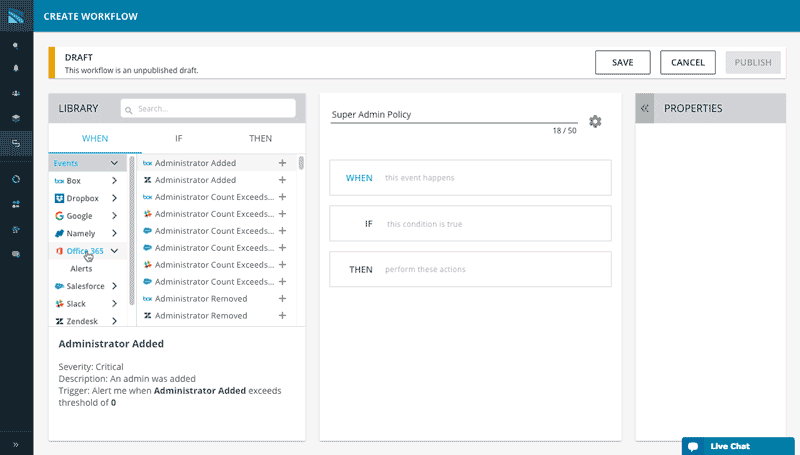Switch to the THEN tab
Viewport: 800px width, 455px height.
[260, 138]
